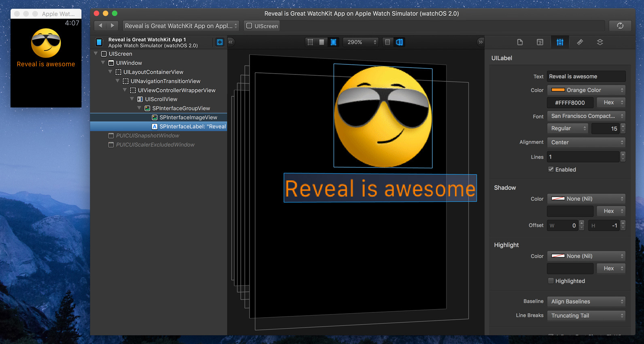Open the Highlight color None (Nil) dropdown
Screen dimensions: 644x344
586,256
